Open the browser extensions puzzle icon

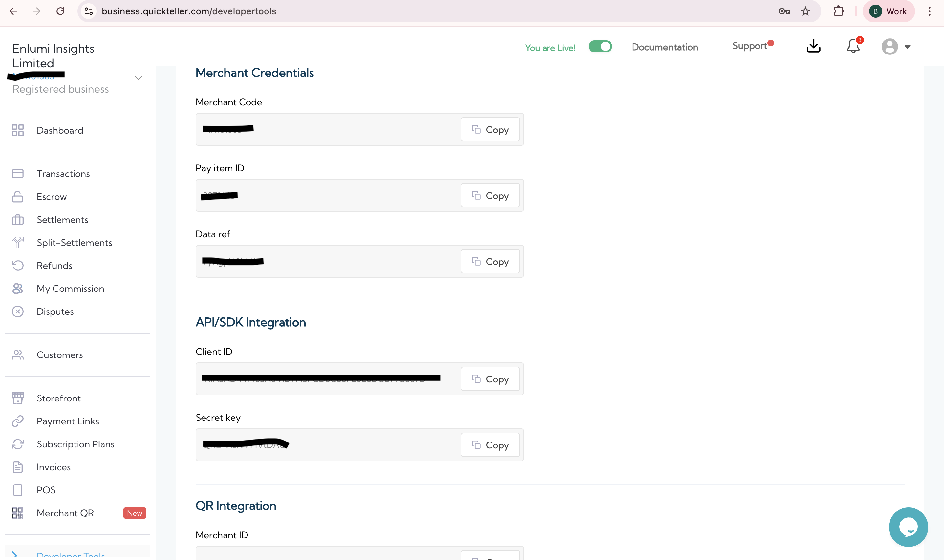[x=838, y=11]
